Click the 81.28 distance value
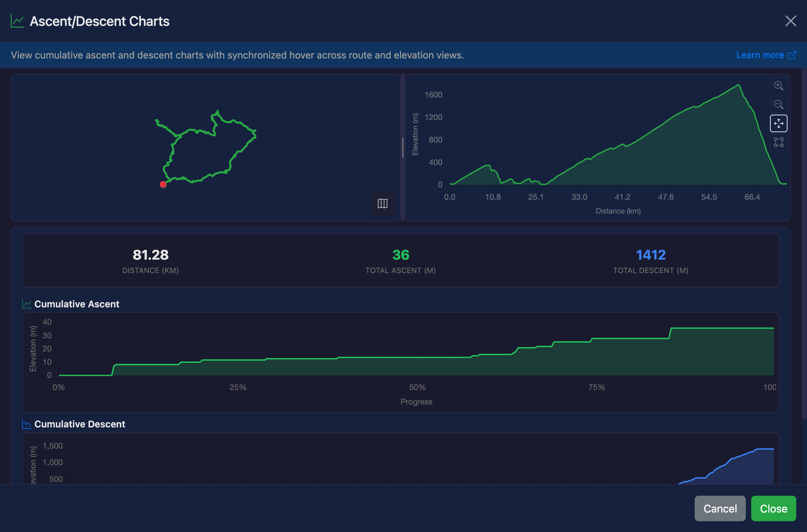807x532 pixels. tap(150, 255)
